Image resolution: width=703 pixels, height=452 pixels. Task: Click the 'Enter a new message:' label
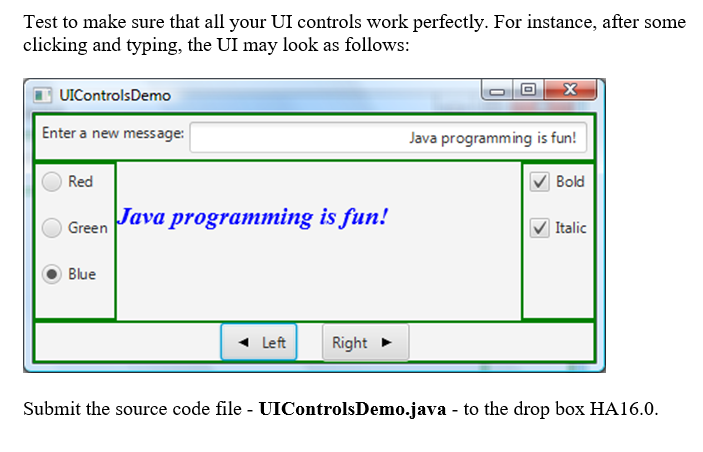113,133
